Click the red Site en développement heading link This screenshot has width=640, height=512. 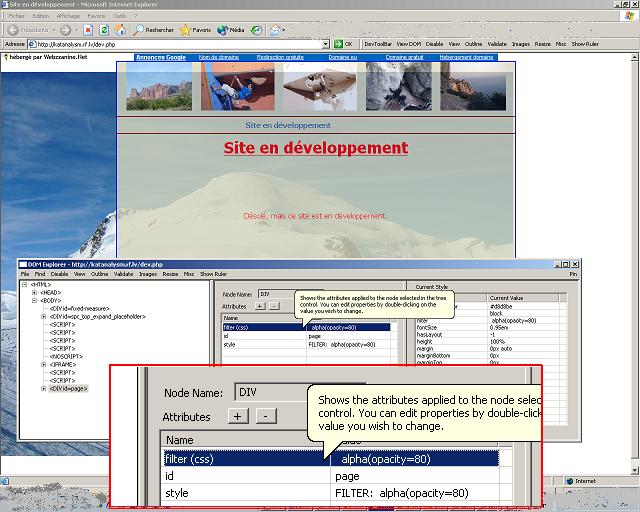(x=316, y=148)
